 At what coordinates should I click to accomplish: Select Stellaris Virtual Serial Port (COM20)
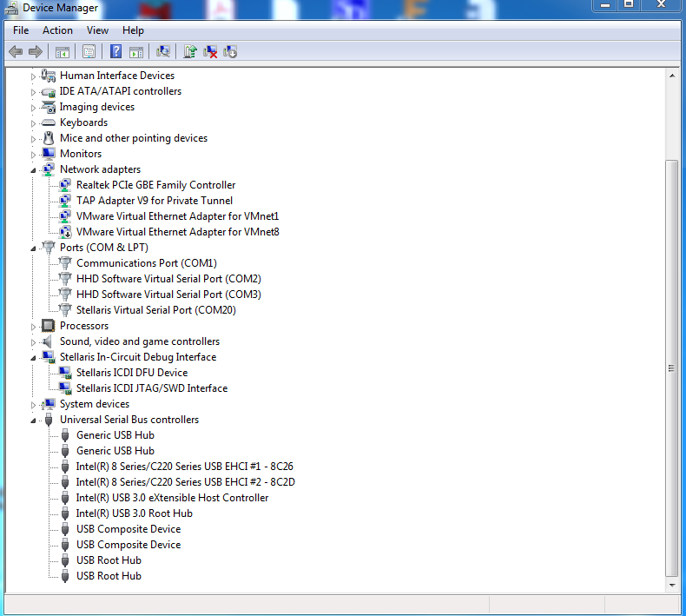pos(156,310)
